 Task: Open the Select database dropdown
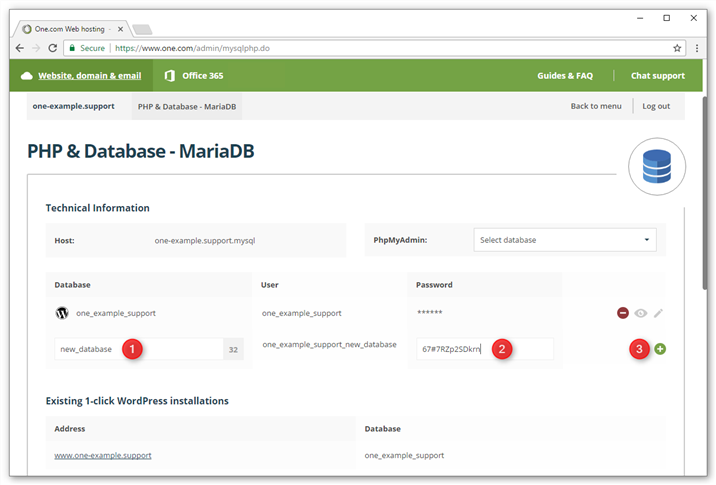coord(565,240)
